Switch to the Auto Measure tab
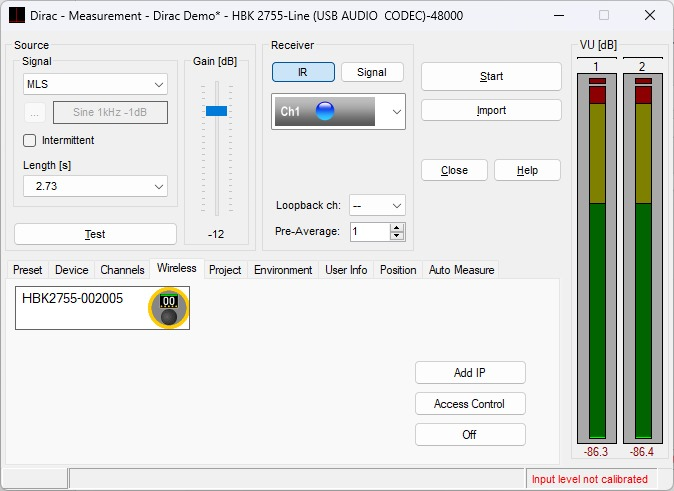Image resolution: width=674 pixels, height=491 pixels. [461, 270]
